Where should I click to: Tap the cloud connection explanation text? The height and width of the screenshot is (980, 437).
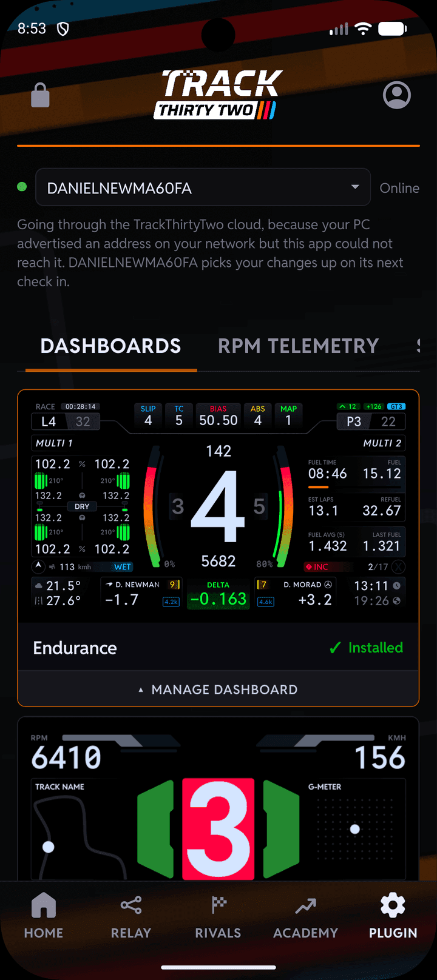(x=210, y=253)
